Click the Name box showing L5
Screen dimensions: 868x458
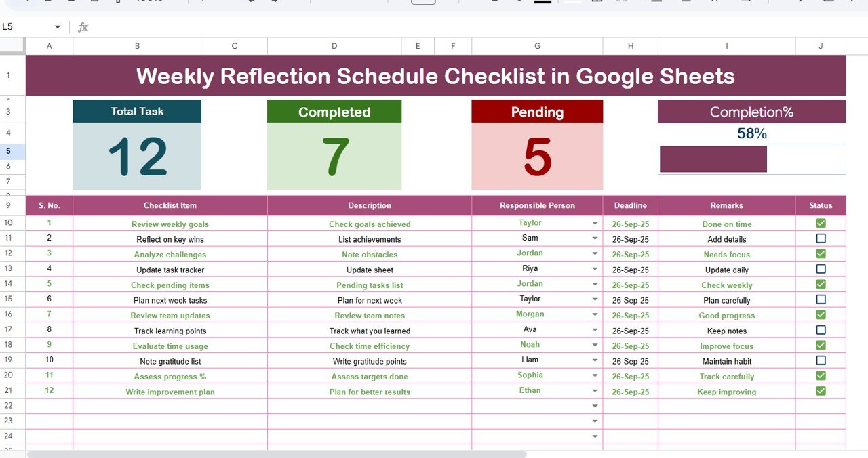[x=27, y=27]
